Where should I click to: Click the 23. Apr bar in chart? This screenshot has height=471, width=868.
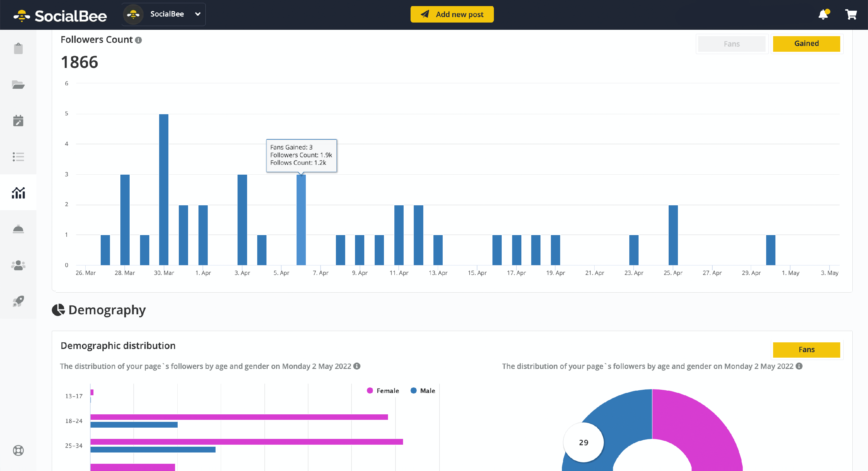point(634,250)
